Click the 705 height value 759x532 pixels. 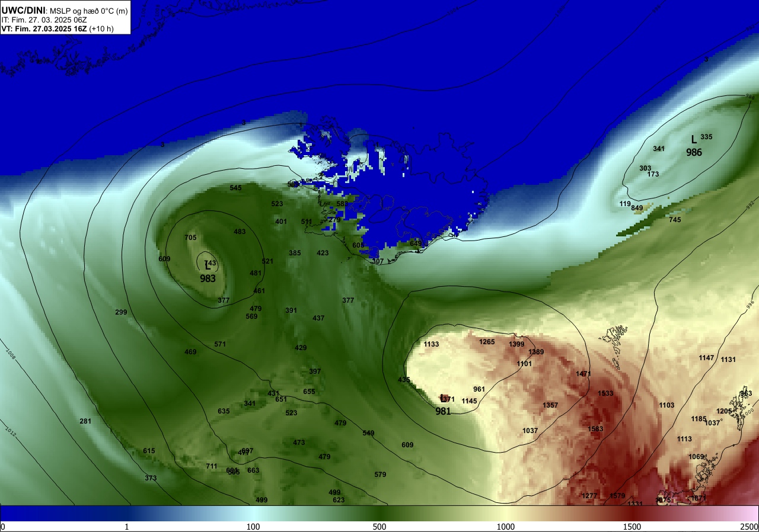(x=190, y=238)
